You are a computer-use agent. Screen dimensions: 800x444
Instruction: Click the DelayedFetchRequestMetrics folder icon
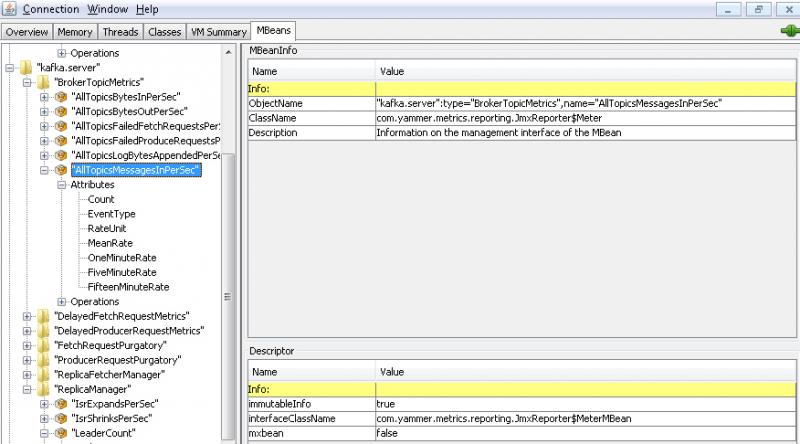coord(43,316)
